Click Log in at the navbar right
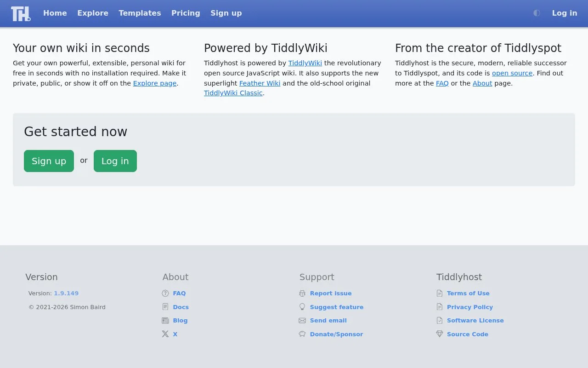Screen dimensions: 588x368 [565, 13]
